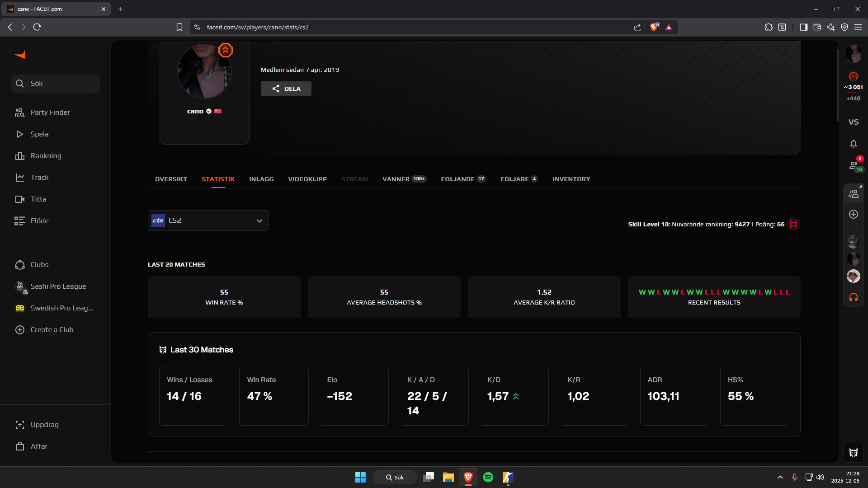Open the INVENTORY tab
Image resolution: width=868 pixels, height=488 pixels.
click(x=571, y=179)
